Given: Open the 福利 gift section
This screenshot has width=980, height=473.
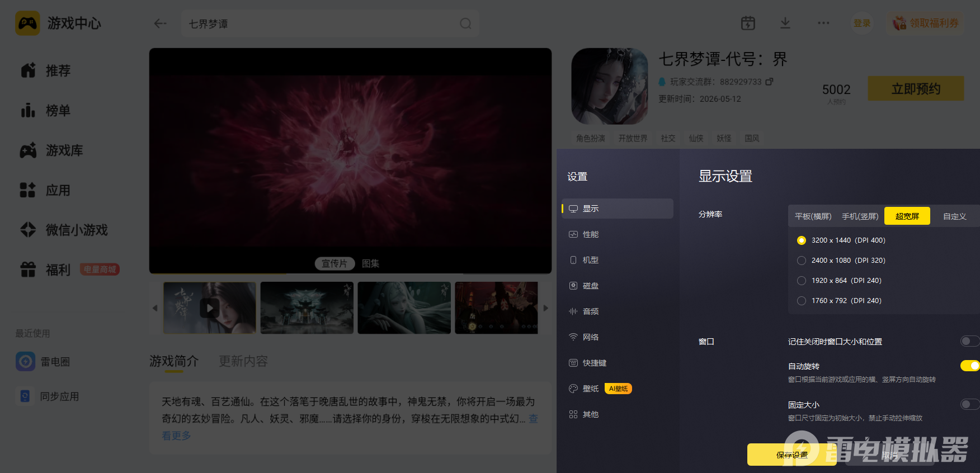Looking at the screenshot, I should click(x=46, y=269).
